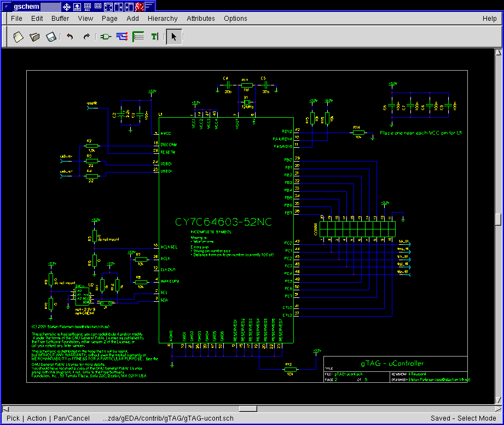Click the vertical scrollbar up arrow

pyautogui.click(x=498, y=53)
